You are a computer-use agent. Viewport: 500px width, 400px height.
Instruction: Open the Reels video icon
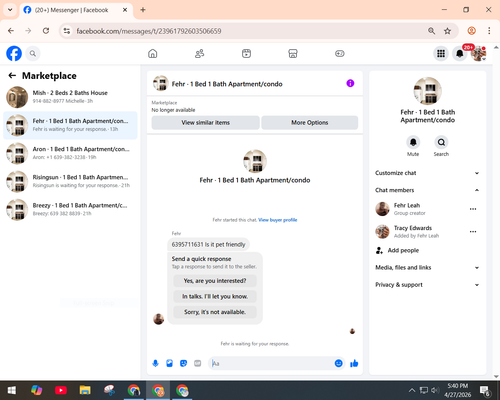click(246, 53)
